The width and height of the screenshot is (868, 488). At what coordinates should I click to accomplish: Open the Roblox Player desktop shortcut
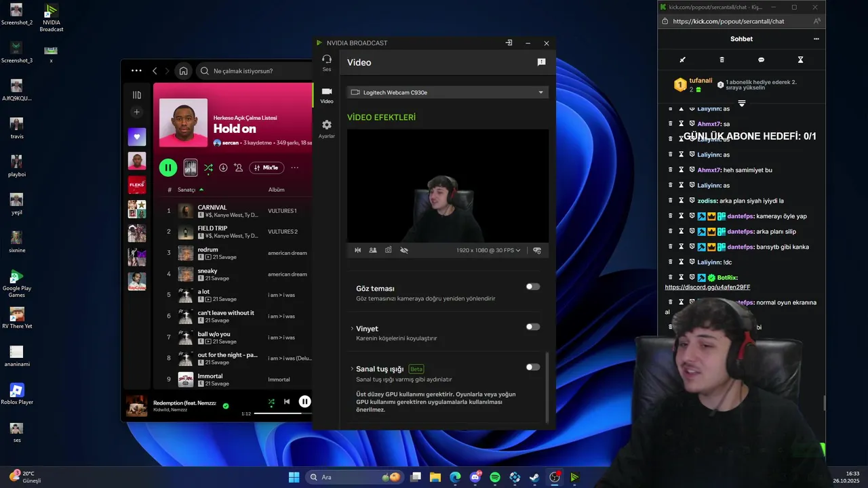pos(17,394)
